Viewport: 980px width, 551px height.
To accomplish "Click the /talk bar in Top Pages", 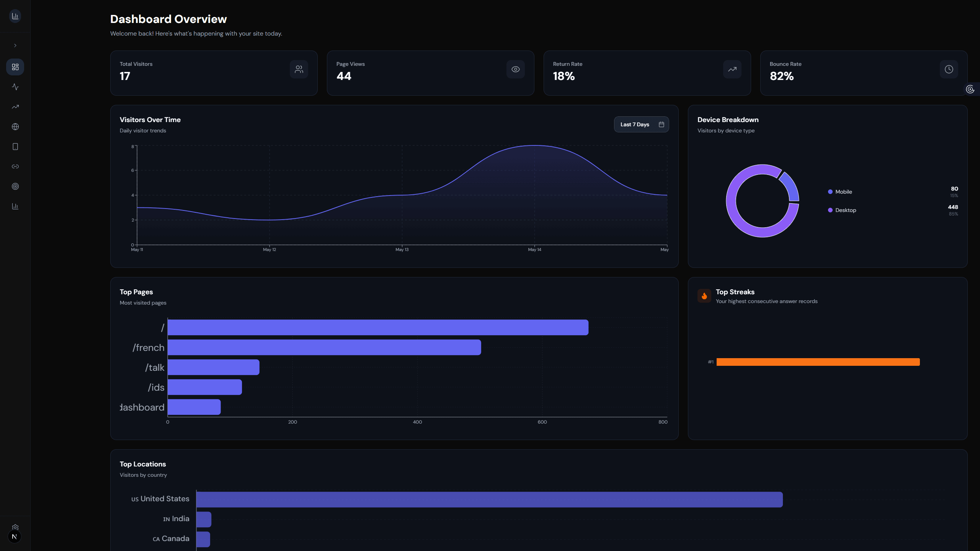I will tap(214, 367).
